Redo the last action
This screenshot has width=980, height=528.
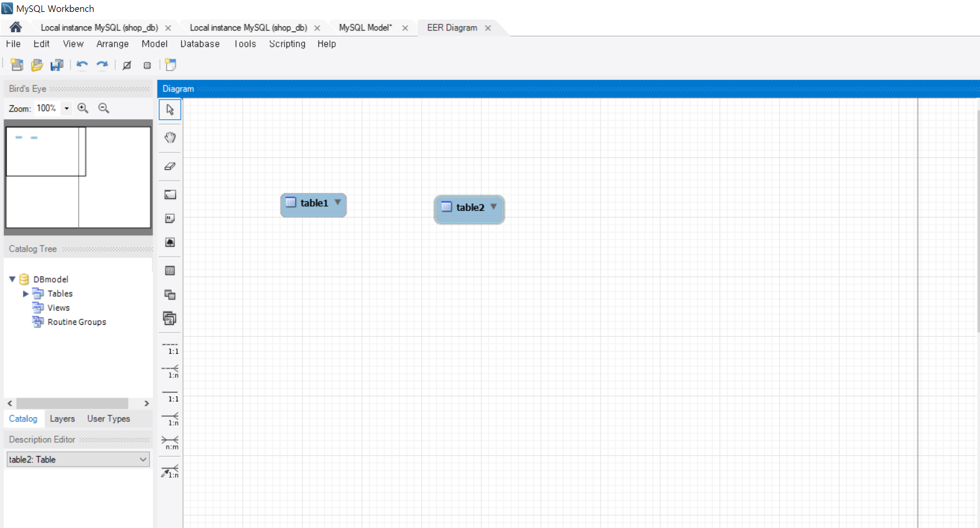click(103, 65)
